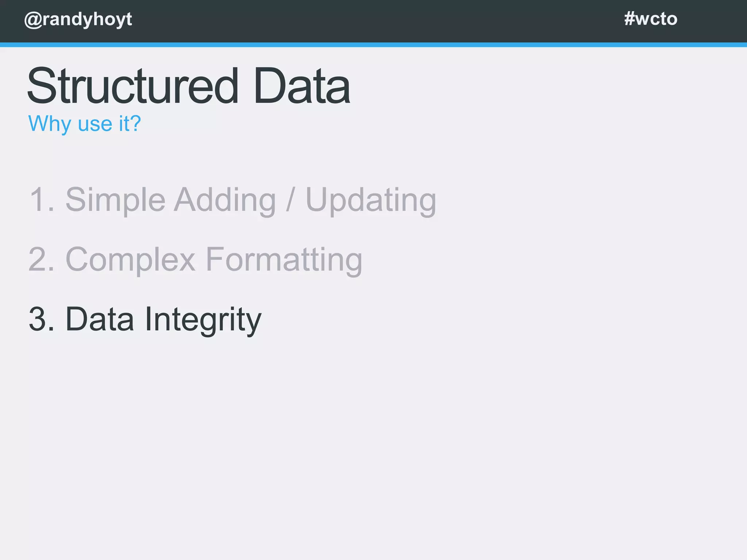Click the number '1.' list marker

42,199
